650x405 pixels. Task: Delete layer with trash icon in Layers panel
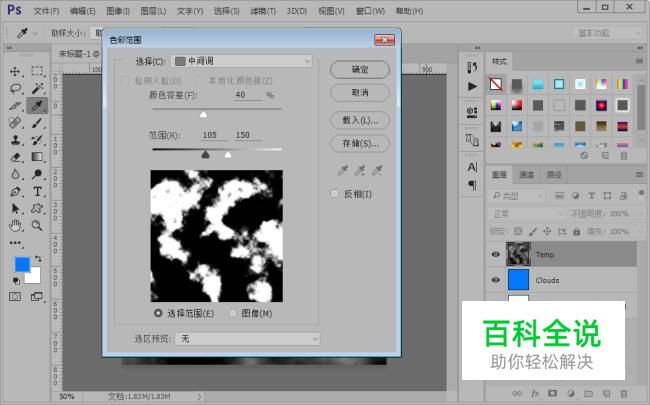tap(623, 393)
